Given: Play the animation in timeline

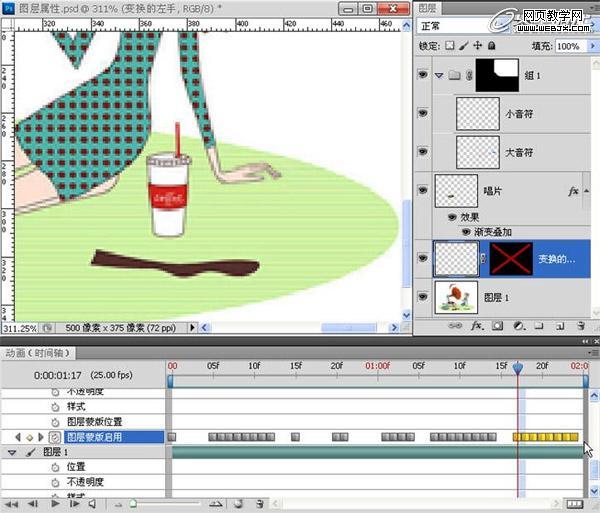Looking at the screenshot, I should (55, 504).
